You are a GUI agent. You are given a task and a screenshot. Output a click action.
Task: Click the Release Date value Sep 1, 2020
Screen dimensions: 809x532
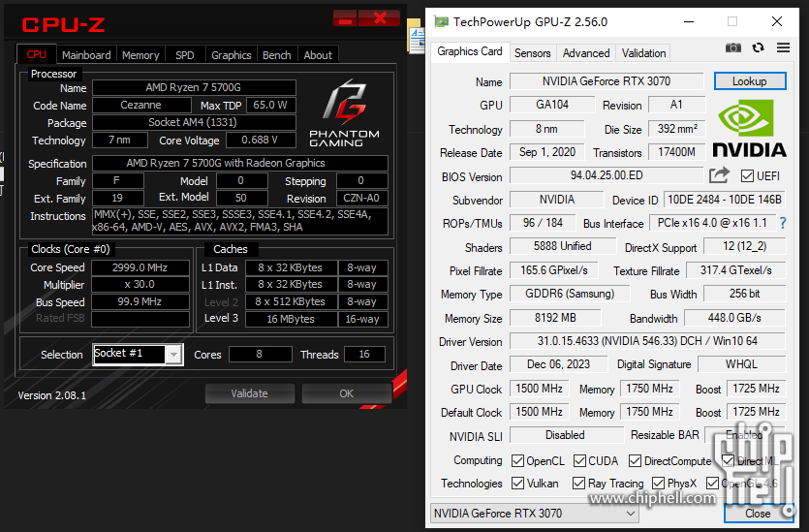click(x=546, y=152)
